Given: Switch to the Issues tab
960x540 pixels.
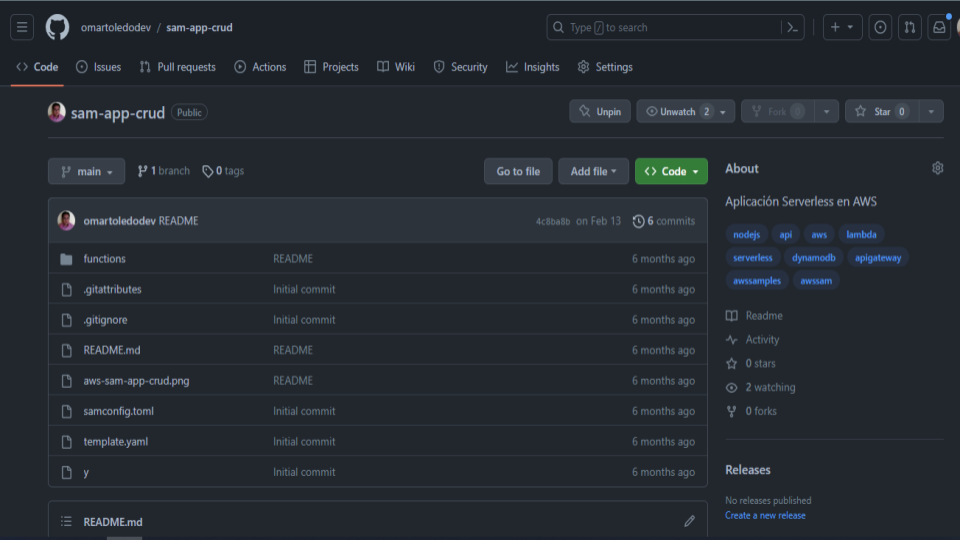Looking at the screenshot, I should [99, 67].
